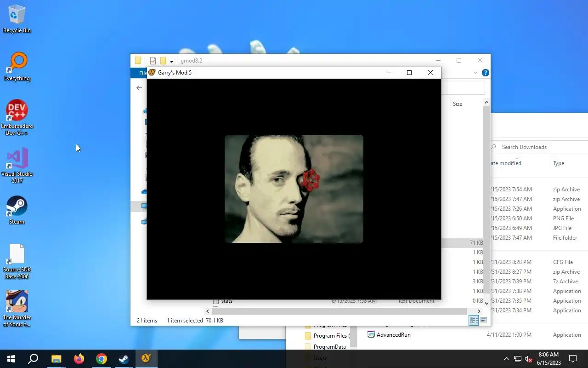Click Properties icon in gmod8.2 quick access toolbar

point(153,61)
